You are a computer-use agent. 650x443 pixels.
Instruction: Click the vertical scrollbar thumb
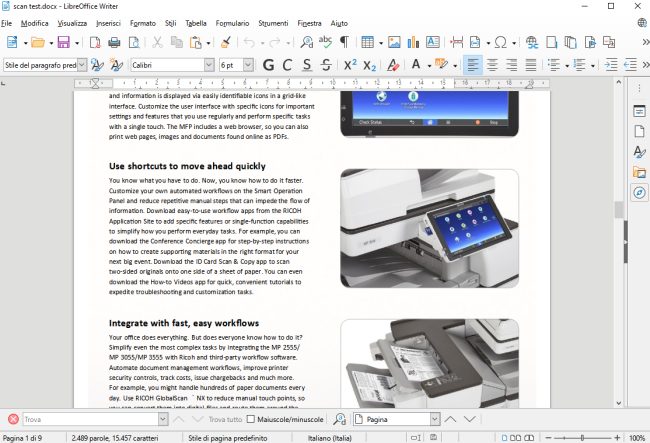(x=619, y=210)
